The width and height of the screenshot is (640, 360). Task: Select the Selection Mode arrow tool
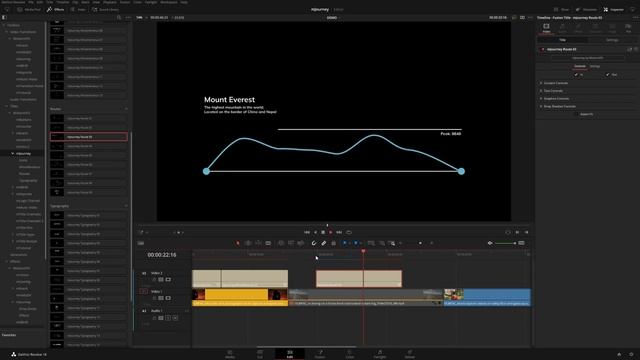click(x=238, y=243)
